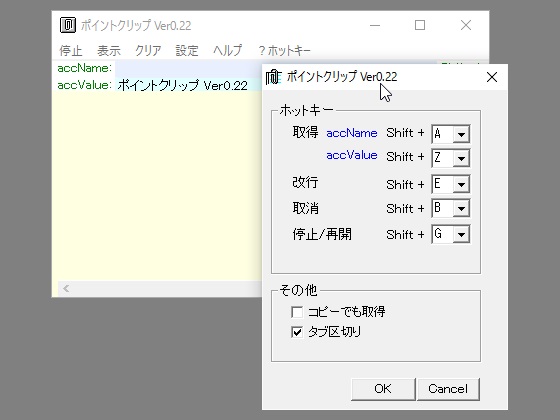This screenshot has height=420, width=560.
Task: Click the 改行 label
Action: click(305, 182)
